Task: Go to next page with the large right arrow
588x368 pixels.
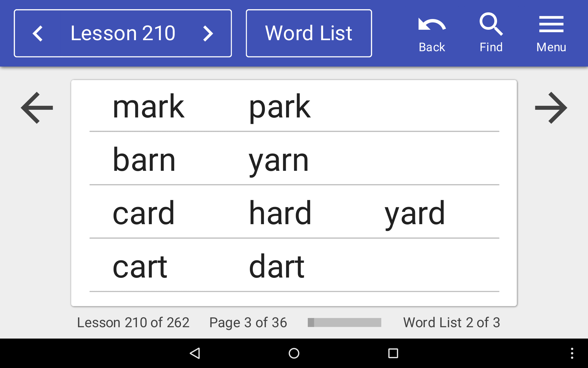Action: (x=551, y=108)
